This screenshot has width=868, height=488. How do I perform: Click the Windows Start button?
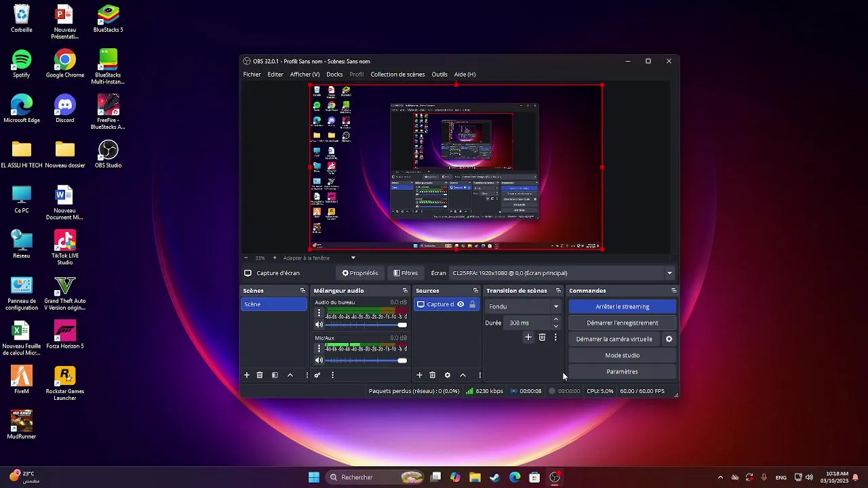coord(314,477)
